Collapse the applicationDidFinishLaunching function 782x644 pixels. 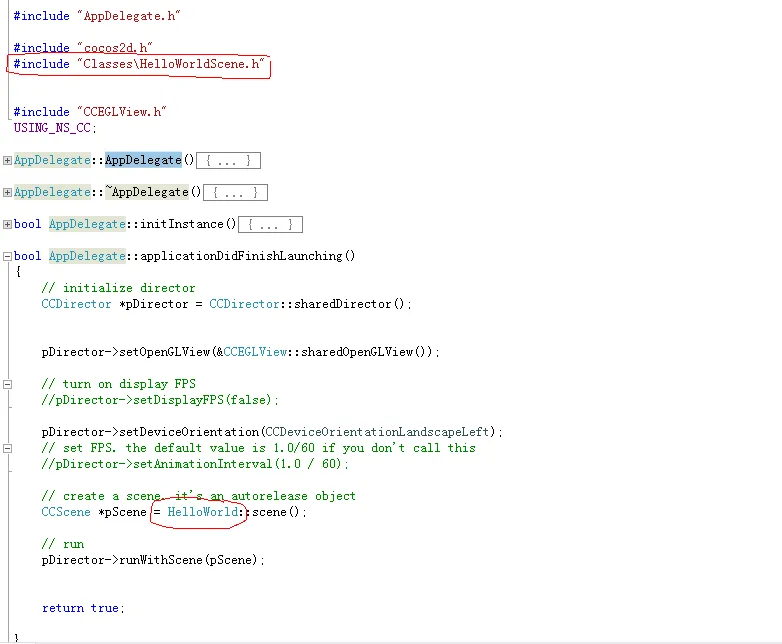coord(8,256)
